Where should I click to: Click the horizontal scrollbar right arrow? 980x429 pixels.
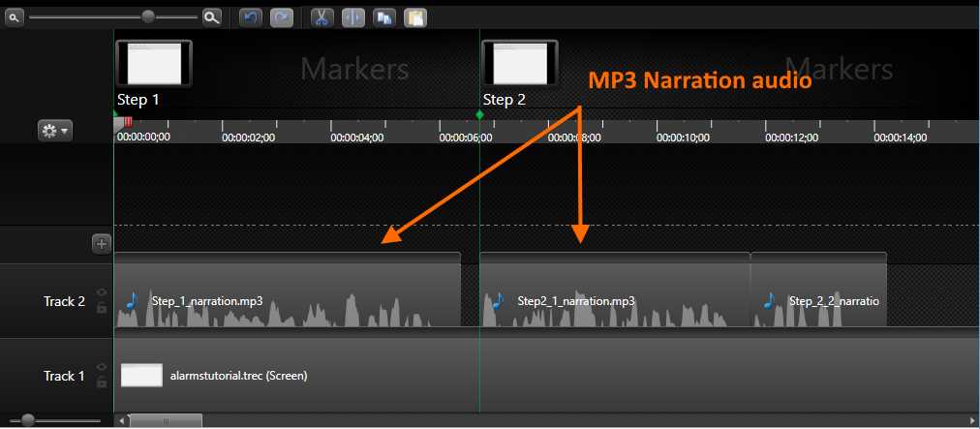click(x=973, y=421)
